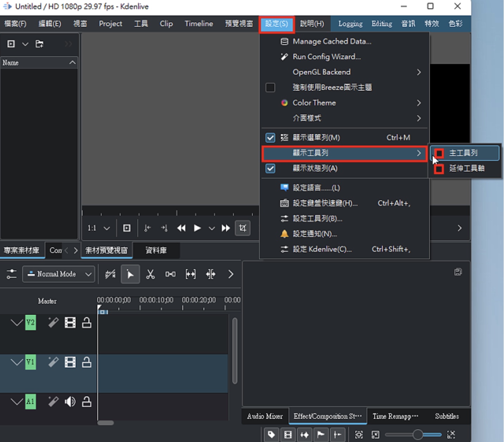Rewind the monitor playback

tap(181, 228)
